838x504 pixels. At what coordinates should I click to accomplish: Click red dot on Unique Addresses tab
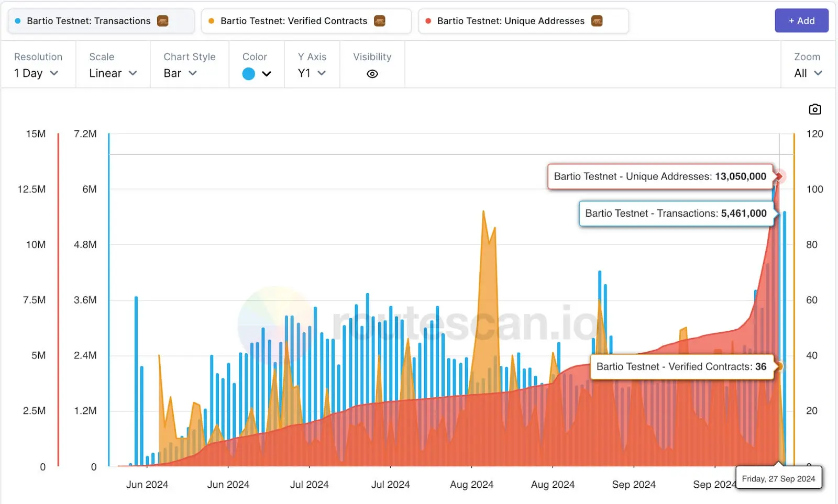pyautogui.click(x=428, y=21)
